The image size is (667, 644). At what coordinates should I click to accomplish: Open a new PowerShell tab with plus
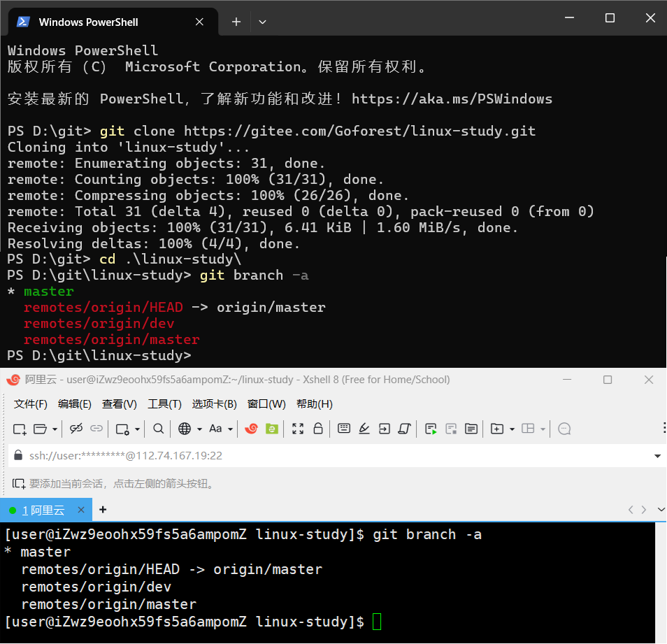click(x=236, y=22)
